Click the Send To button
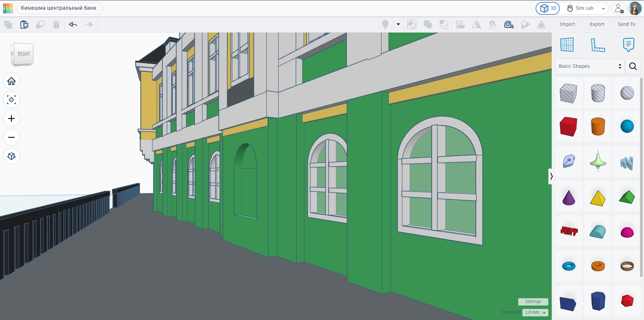Viewport: 644px width, 320px height. point(627,24)
